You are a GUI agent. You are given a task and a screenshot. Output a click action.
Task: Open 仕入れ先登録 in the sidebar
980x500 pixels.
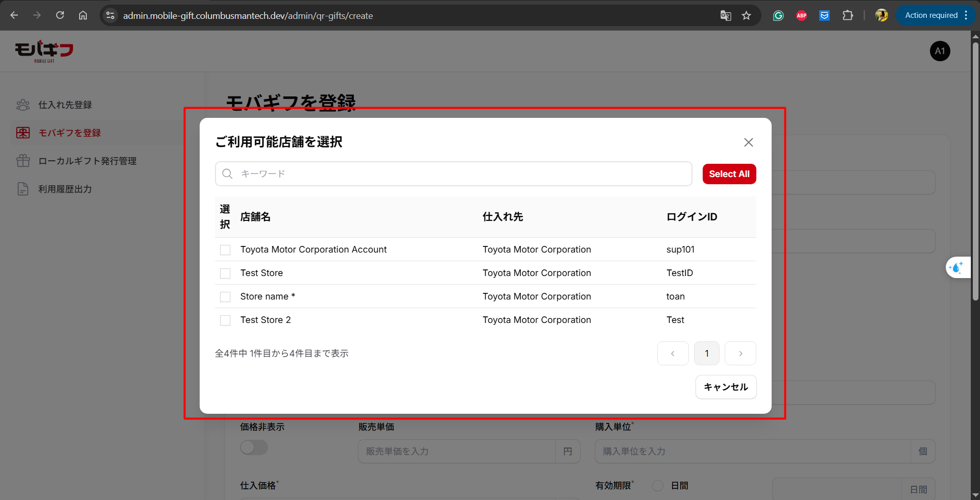click(x=65, y=105)
